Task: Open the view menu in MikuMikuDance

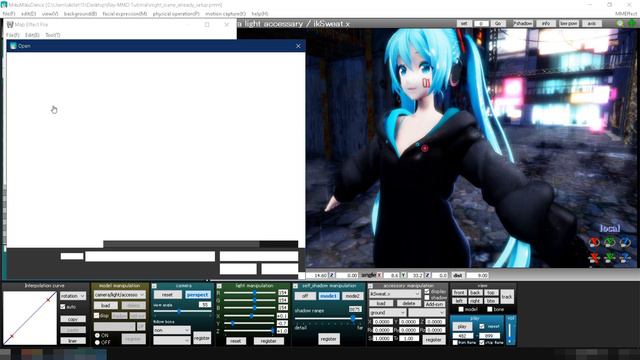Action: point(50,14)
